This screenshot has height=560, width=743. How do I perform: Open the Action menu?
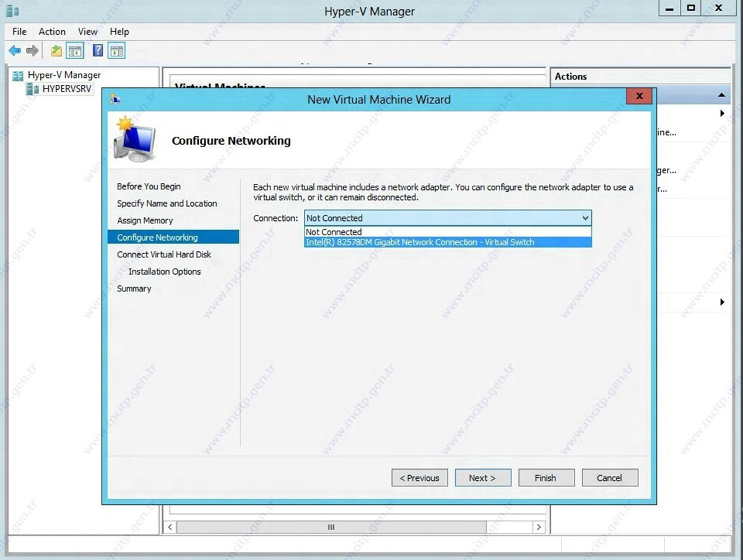(x=52, y=32)
